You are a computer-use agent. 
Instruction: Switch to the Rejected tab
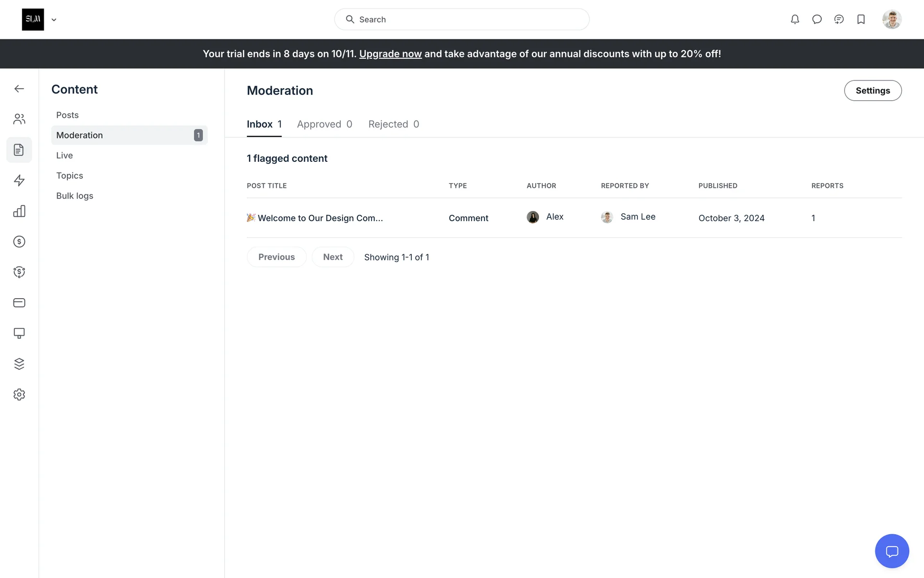click(393, 124)
